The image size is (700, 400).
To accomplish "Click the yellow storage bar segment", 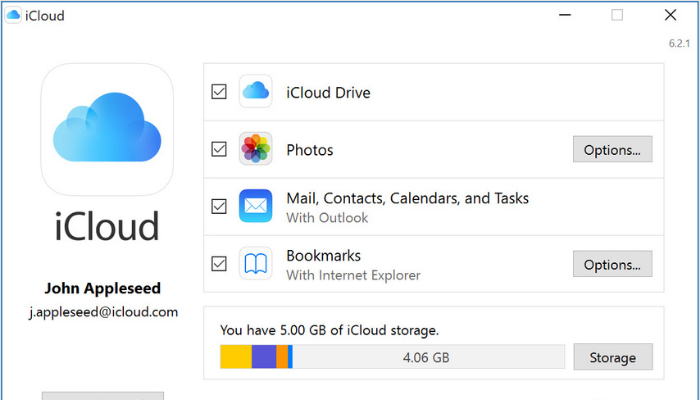I will (x=236, y=357).
